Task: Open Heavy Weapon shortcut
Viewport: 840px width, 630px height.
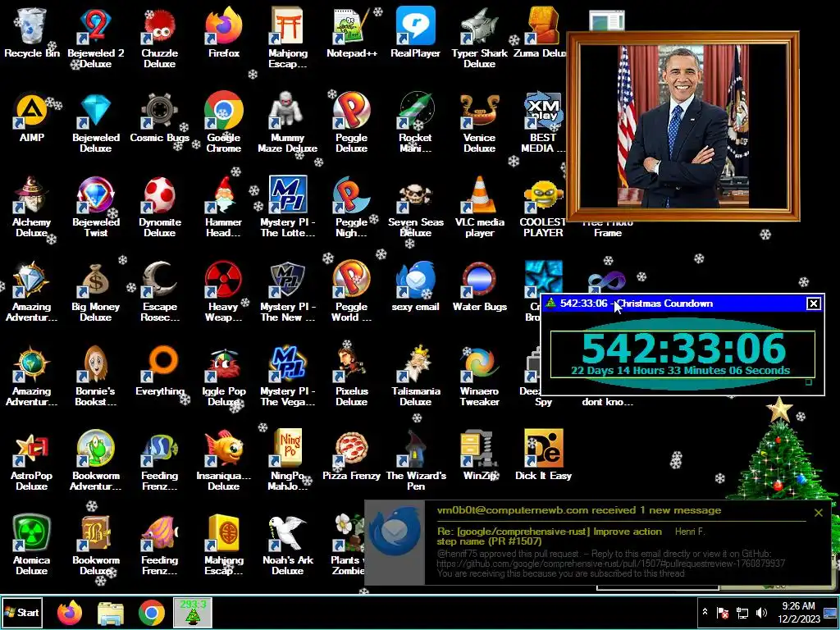Action: click(x=223, y=290)
